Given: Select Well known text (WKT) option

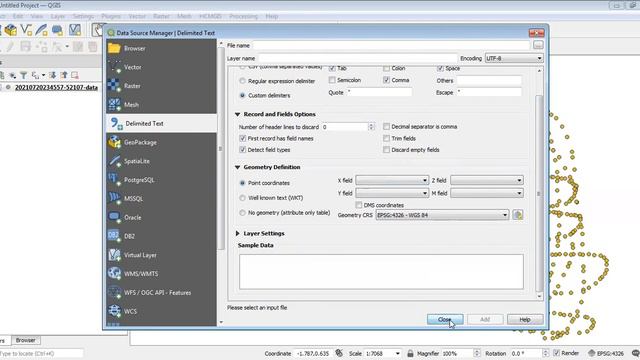Looking at the screenshot, I should click(242, 198).
